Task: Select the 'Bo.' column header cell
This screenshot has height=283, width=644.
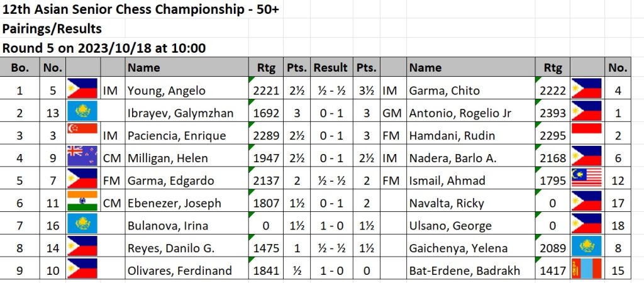Action: click(x=19, y=67)
